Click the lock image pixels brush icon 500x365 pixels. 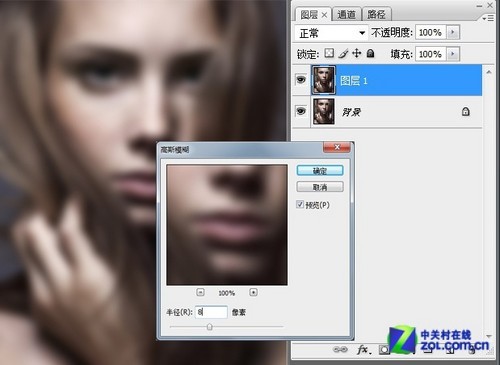coord(343,53)
